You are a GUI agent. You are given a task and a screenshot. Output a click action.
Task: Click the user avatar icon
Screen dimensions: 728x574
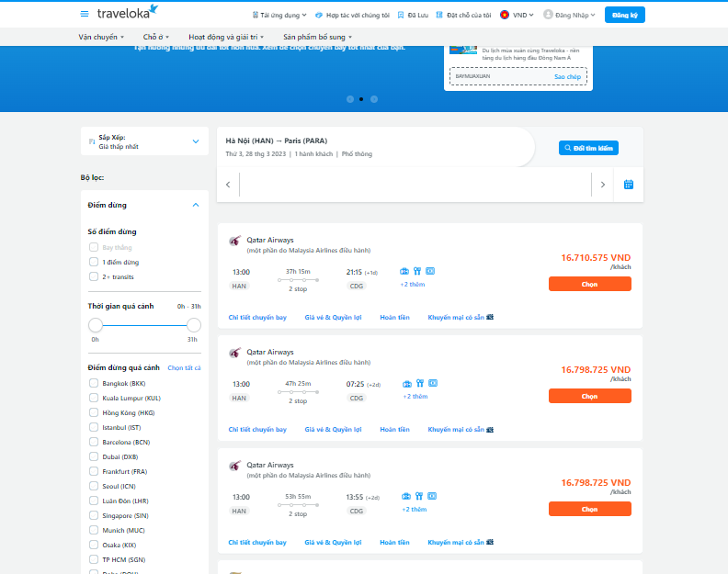pyautogui.click(x=548, y=15)
